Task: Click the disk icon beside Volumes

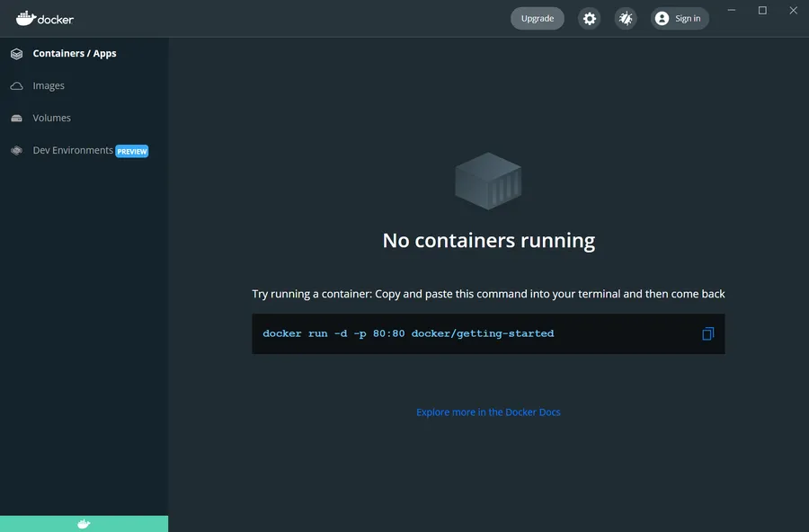Action: click(x=16, y=119)
